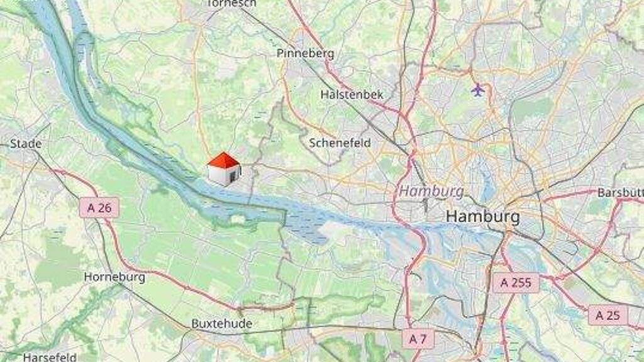Viewport: 644px width, 362px height.
Task: Click the Harsefeld town label
Action: click(50, 357)
